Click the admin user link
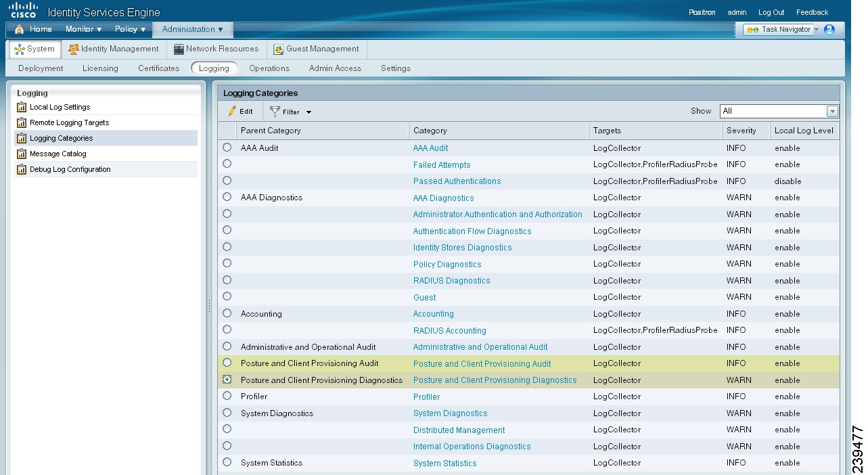The width and height of the screenshot is (868, 475). [737, 12]
